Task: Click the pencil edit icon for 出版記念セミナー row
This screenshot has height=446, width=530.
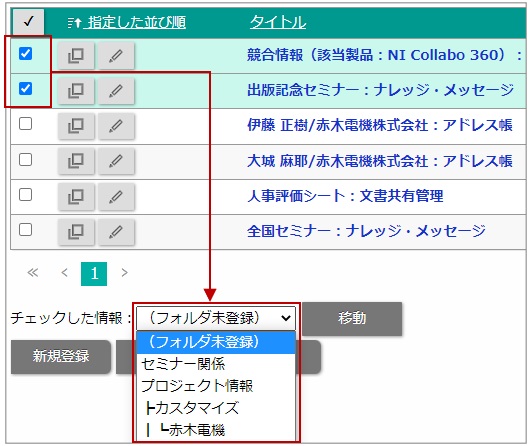Action: point(116,91)
